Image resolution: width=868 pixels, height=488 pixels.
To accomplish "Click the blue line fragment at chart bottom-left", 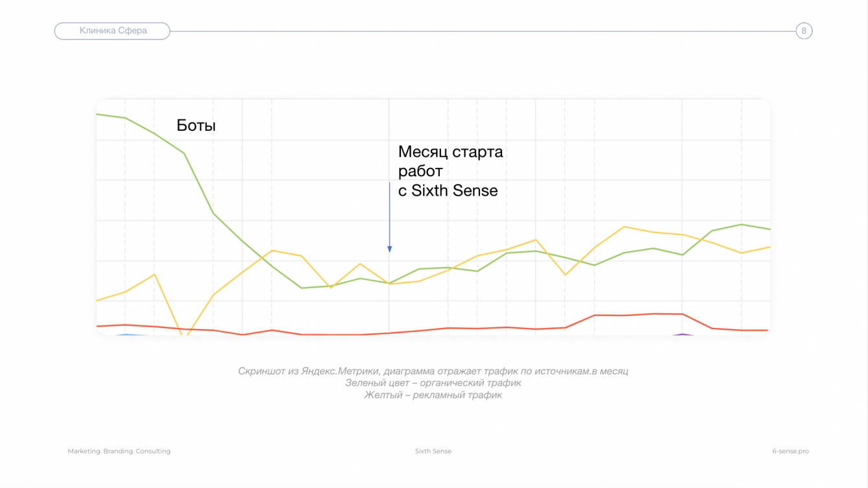I will point(125,334).
